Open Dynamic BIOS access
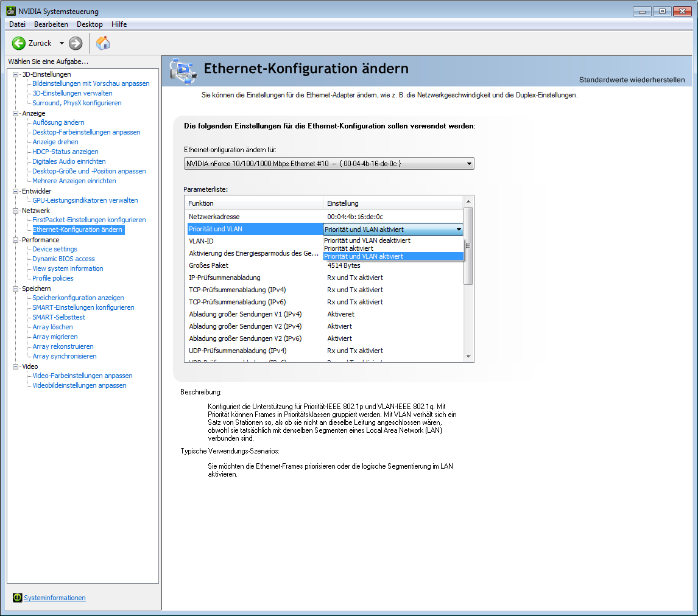The width and height of the screenshot is (698, 616). [64, 259]
